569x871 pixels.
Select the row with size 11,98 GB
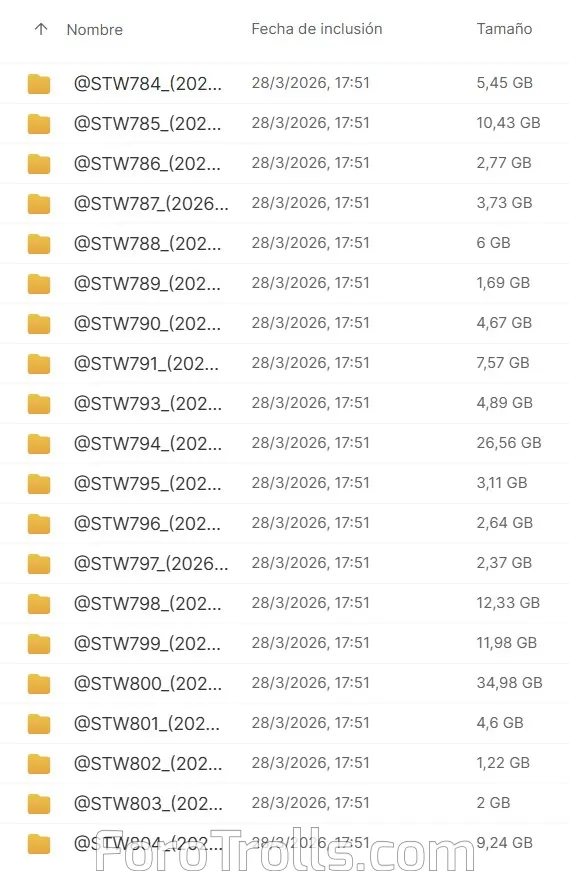284,643
